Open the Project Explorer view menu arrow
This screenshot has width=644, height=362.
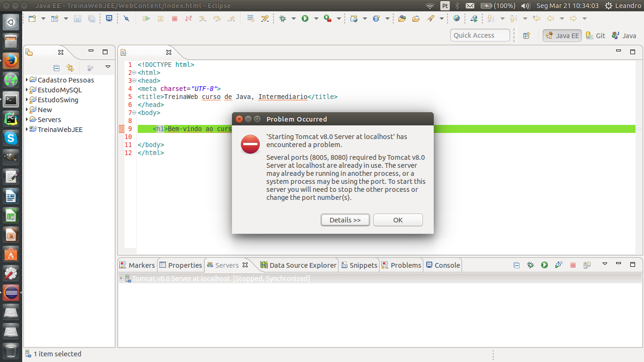coord(108,67)
